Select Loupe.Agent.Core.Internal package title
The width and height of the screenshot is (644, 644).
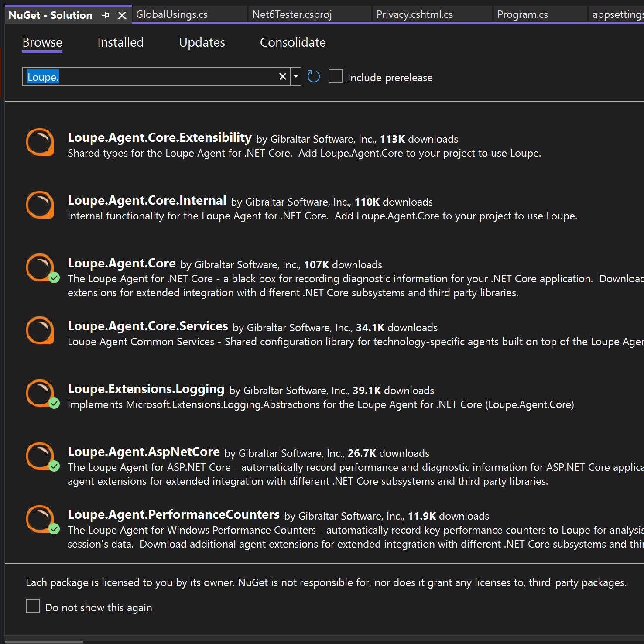pos(147,200)
